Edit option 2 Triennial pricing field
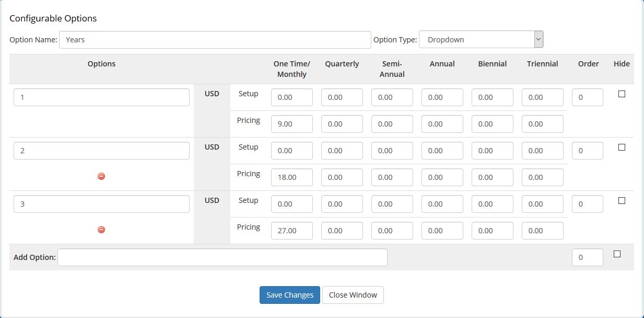 pyautogui.click(x=543, y=177)
